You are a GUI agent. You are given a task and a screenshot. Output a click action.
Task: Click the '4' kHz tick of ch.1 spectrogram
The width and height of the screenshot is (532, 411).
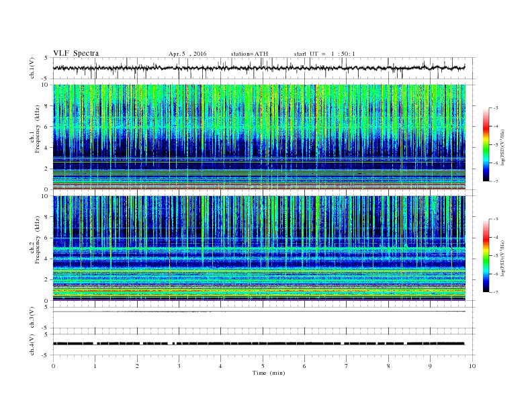tap(46, 148)
